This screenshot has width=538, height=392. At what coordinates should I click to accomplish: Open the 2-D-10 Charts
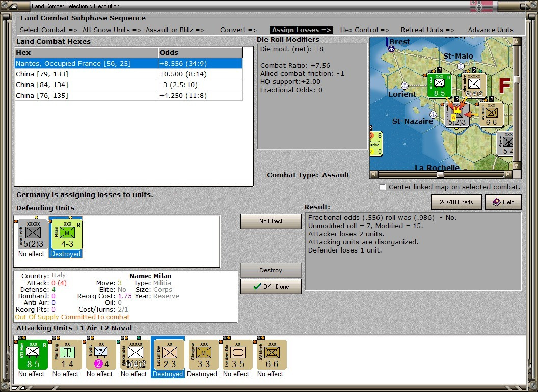point(456,202)
